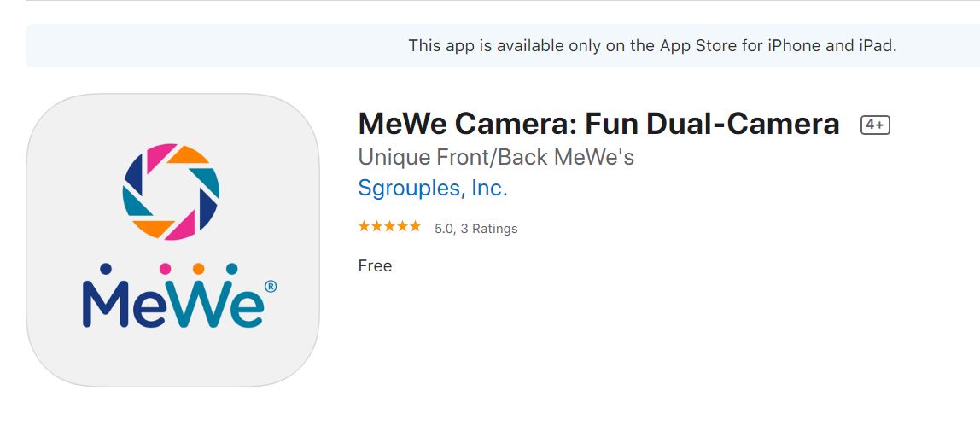Open the Sgrouples, Inc. developer link
The image size is (980, 425).
(433, 188)
